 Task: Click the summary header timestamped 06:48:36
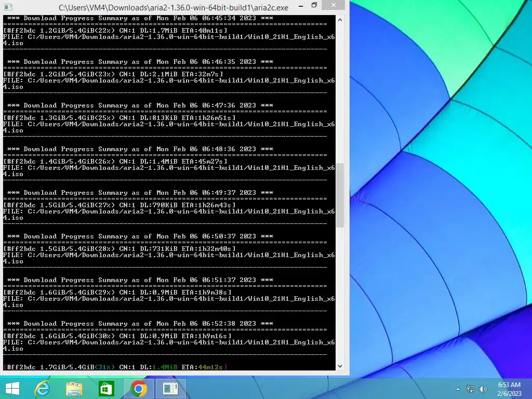(140, 149)
